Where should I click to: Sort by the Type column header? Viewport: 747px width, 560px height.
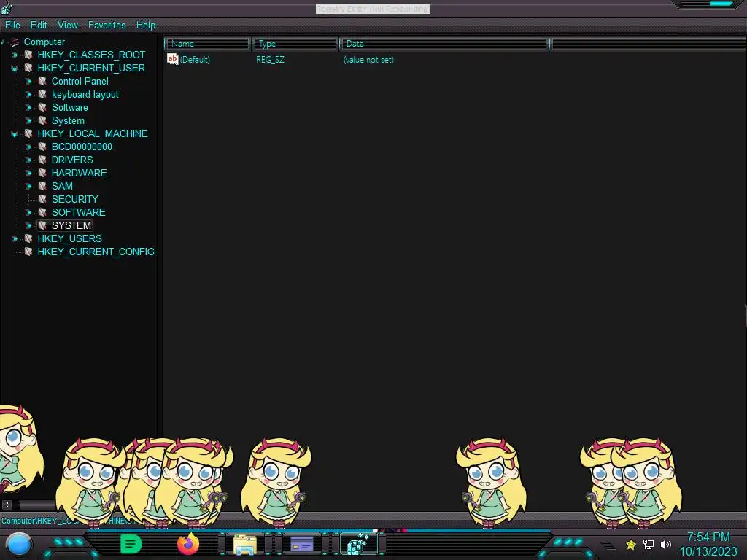(295, 44)
